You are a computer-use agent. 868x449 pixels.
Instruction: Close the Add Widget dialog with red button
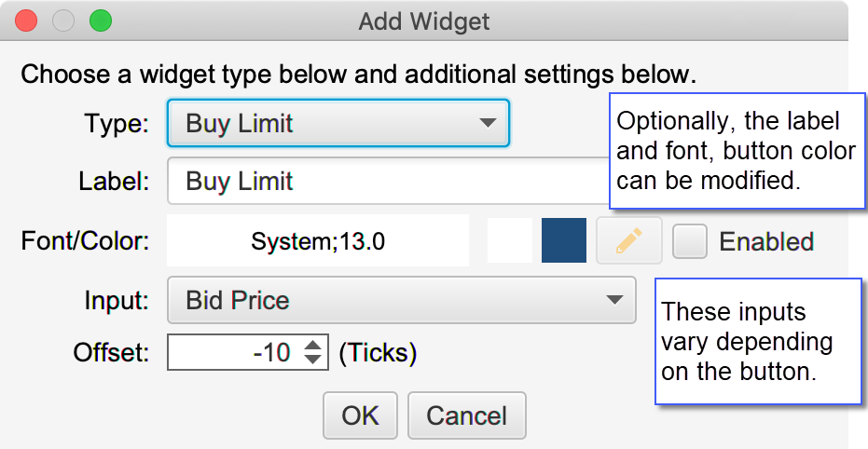[27, 20]
